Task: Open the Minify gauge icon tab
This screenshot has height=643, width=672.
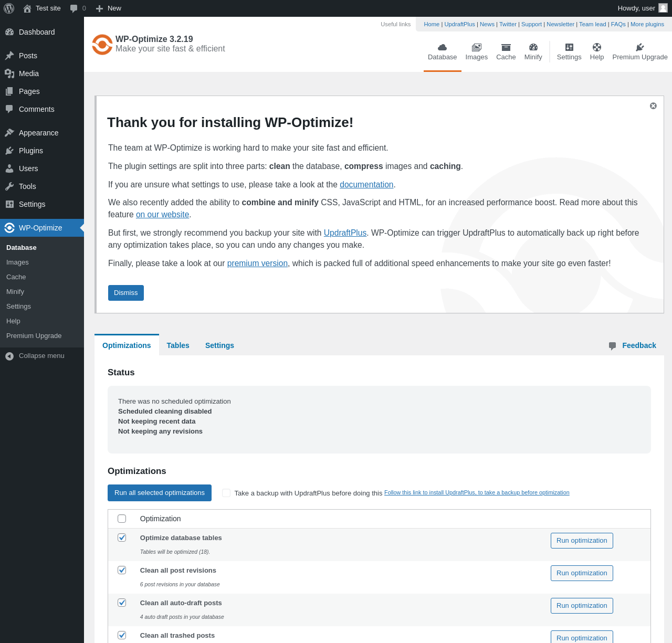Action: coord(533,47)
